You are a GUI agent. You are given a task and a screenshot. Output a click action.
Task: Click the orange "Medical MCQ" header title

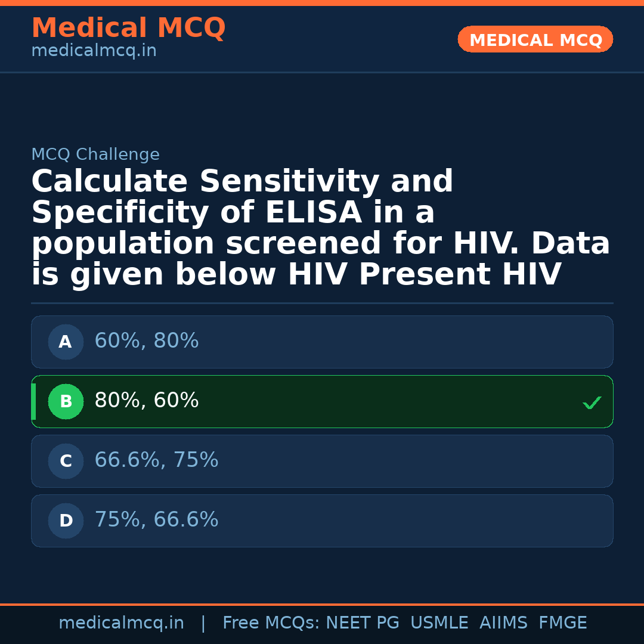128,28
